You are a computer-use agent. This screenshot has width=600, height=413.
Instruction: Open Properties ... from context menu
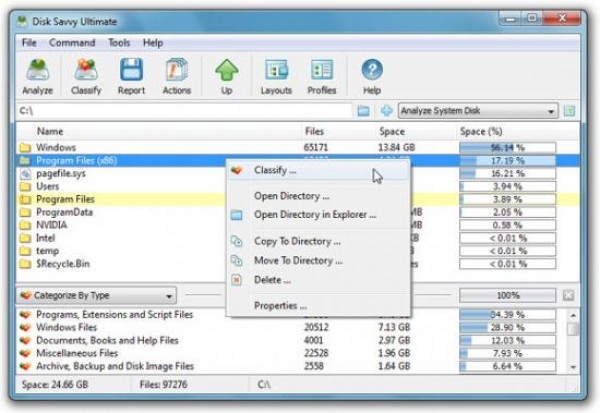coord(318,306)
